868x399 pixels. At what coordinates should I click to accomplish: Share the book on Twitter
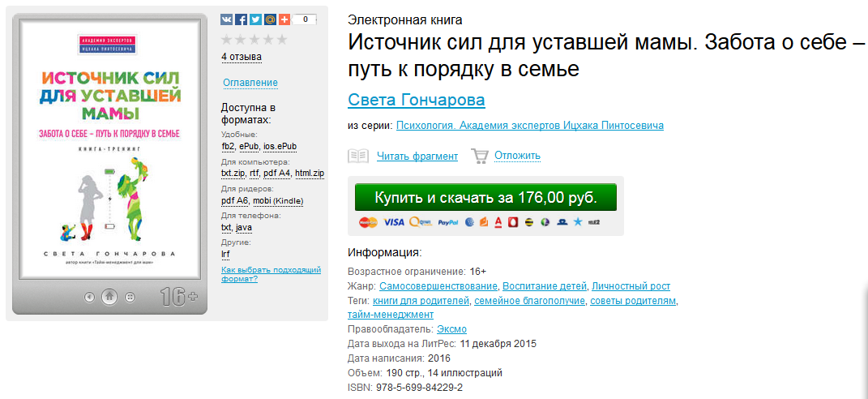coord(255,19)
